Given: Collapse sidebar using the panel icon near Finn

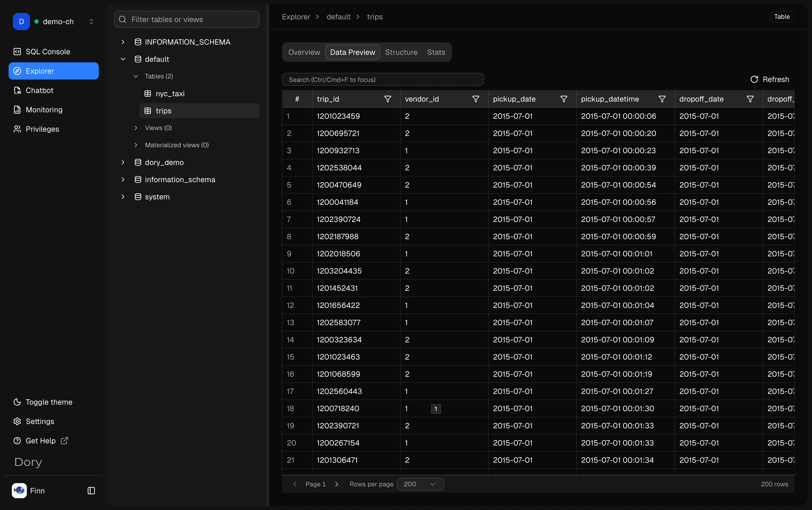Looking at the screenshot, I should coord(91,490).
